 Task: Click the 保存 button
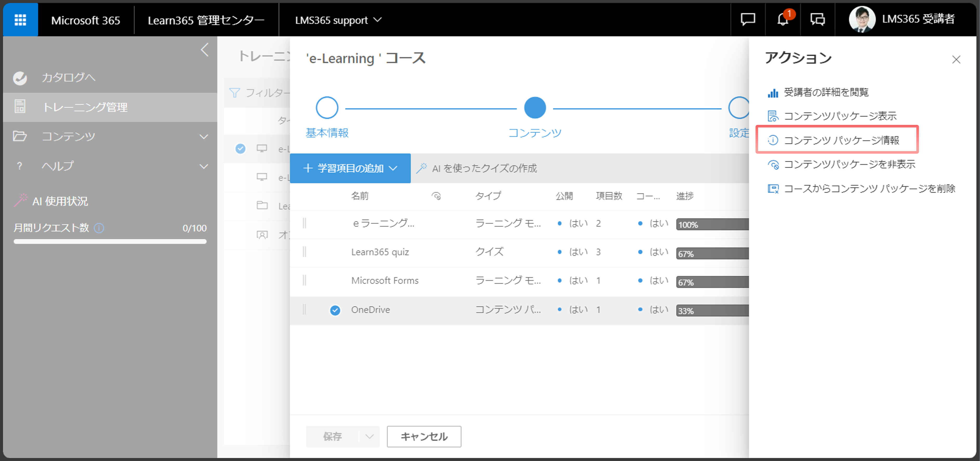click(332, 436)
